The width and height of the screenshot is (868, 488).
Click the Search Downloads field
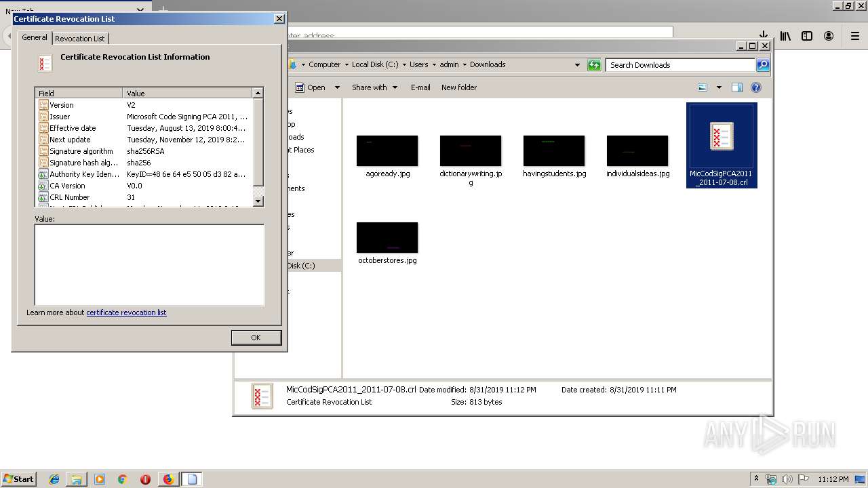[x=680, y=65]
